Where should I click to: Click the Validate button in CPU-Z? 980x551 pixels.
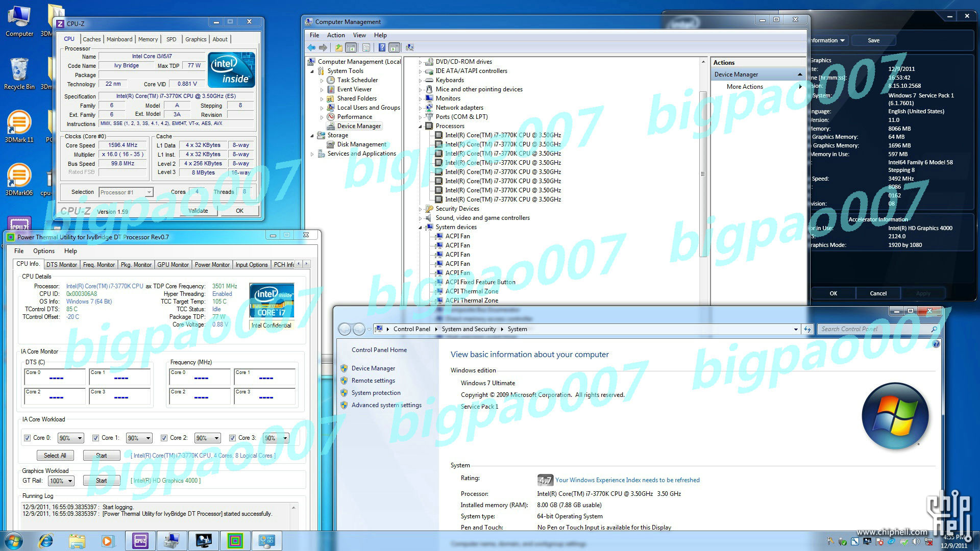tap(198, 211)
